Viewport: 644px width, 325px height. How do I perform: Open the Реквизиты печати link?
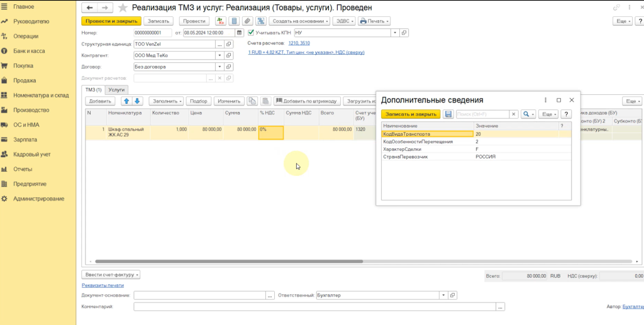[103, 285]
